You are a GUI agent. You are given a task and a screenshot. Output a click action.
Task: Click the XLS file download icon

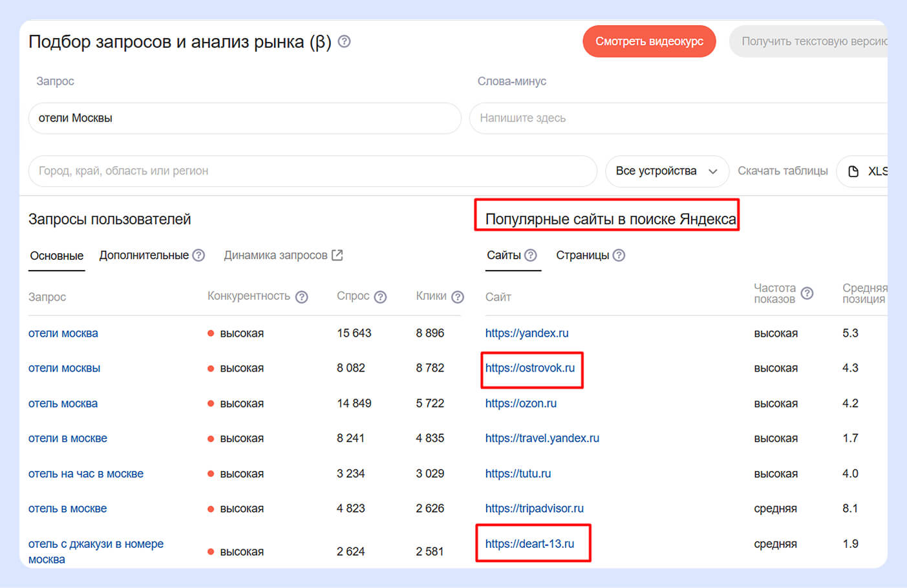click(x=853, y=171)
